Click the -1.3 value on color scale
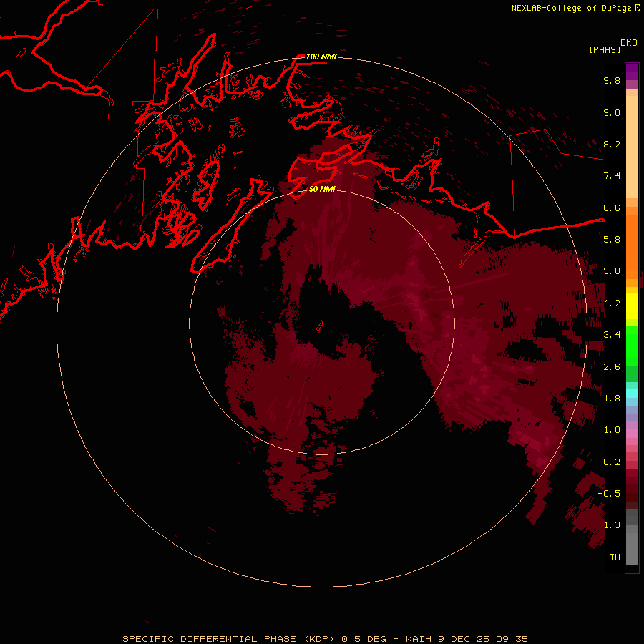Image resolution: width=644 pixels, height=644 pixels. (x=609, y=525)
